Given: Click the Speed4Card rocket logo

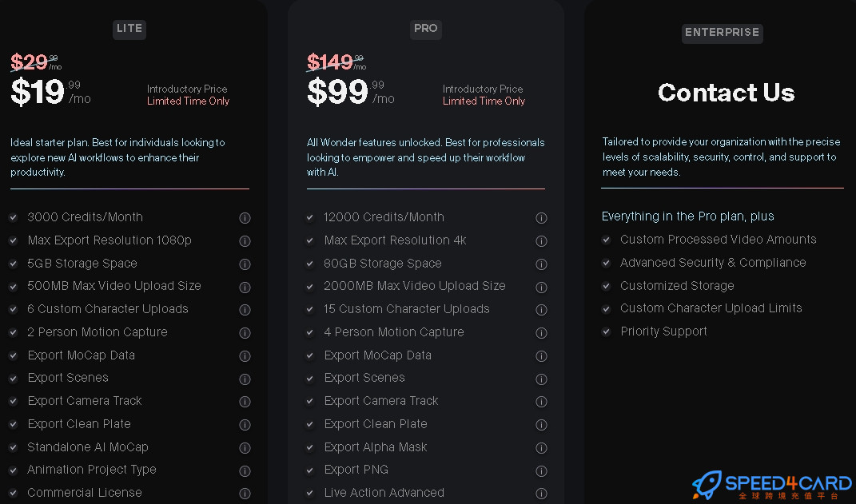Looking at the screenshot, I should (707, 484).
